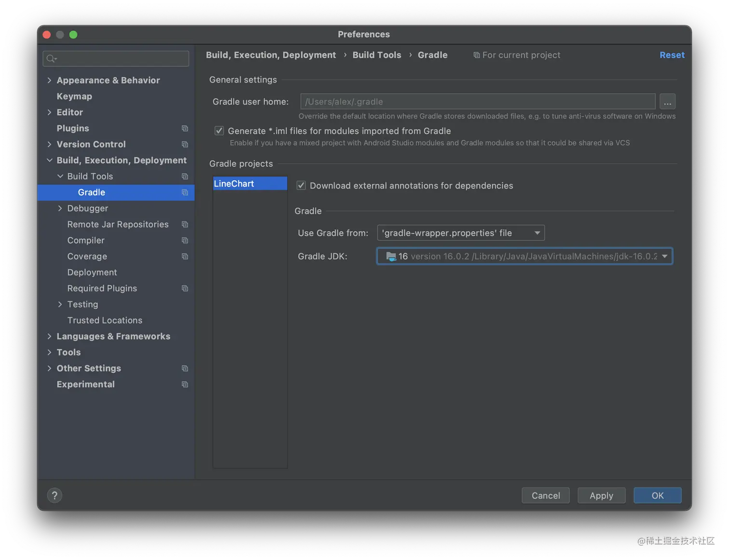Click the Apply button
This screenshot has height=560, width=729.
coord(601,495)
